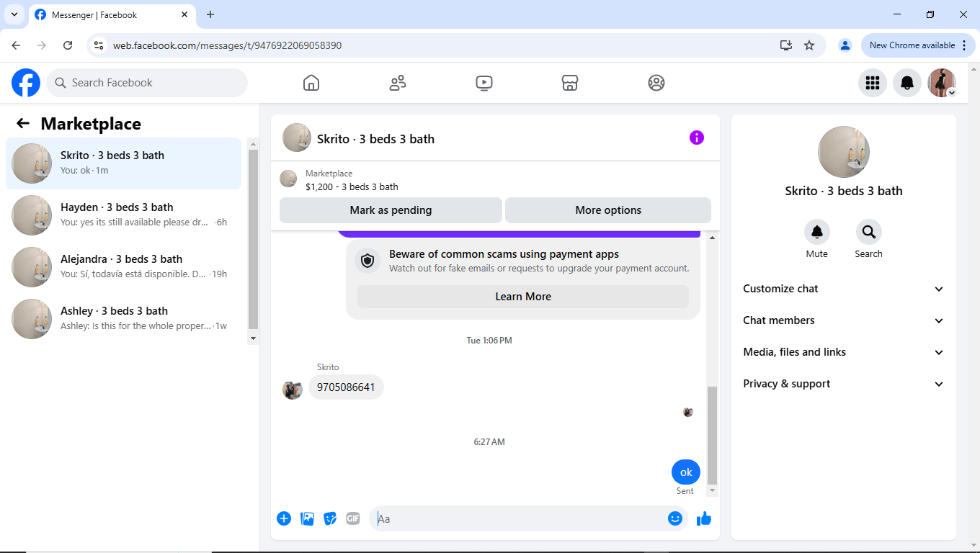980x553 pixels.
Task: Select the Messenger | Facebook browser tab
Action: (x=112, y=14)
